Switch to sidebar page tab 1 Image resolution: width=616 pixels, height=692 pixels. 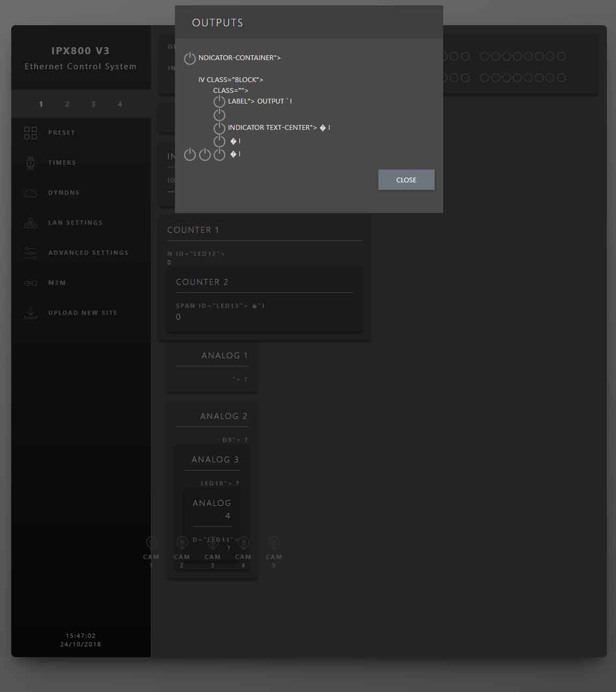tap(41, 104)
